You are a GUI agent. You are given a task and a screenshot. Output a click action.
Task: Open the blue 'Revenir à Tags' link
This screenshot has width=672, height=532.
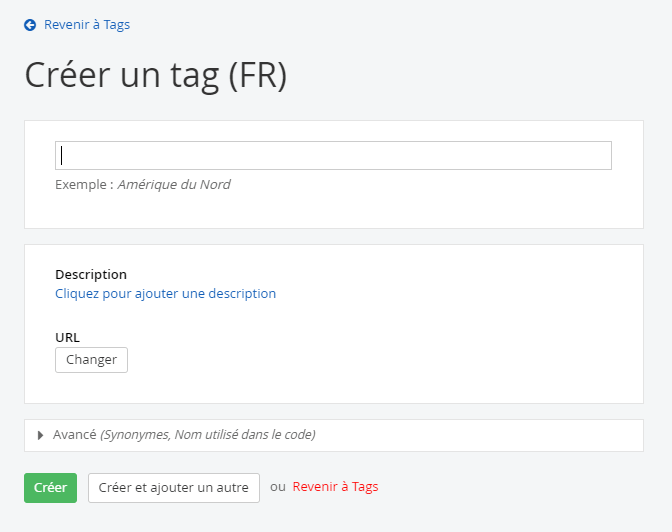pos(87,25)
